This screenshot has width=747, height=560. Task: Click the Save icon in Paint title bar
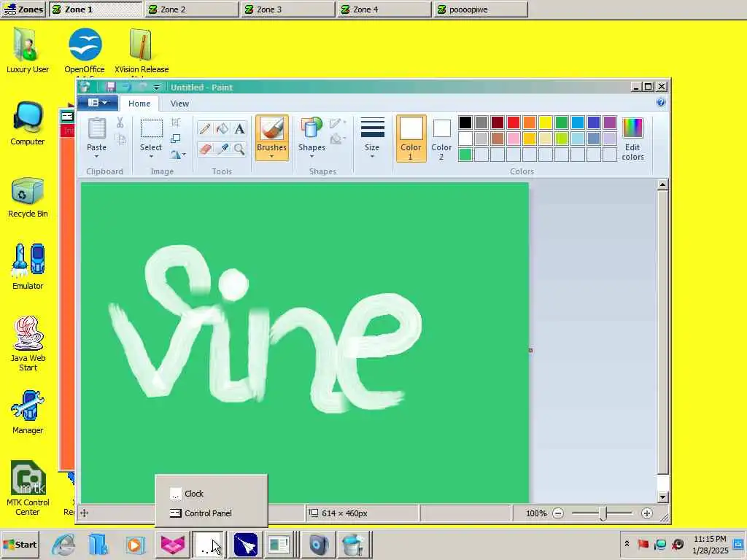coord(111,87)
